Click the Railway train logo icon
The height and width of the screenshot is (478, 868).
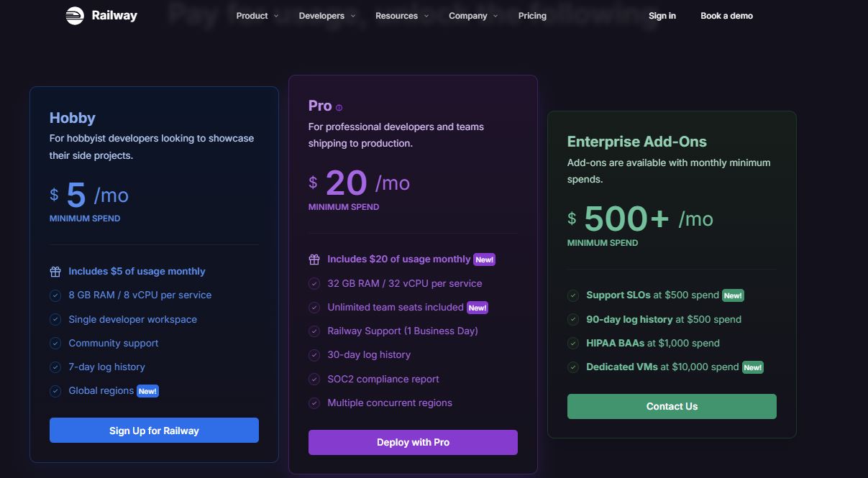[75, 16]
